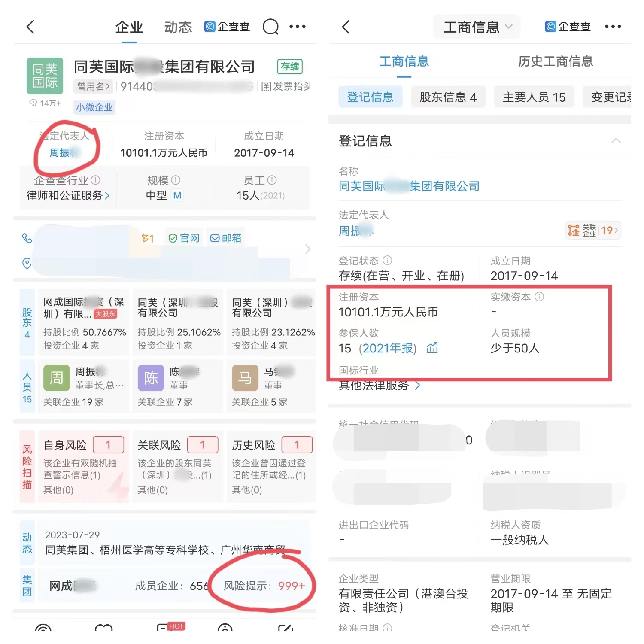Open legal representative link under 法定代表人 on 工商信息 page

356,231
